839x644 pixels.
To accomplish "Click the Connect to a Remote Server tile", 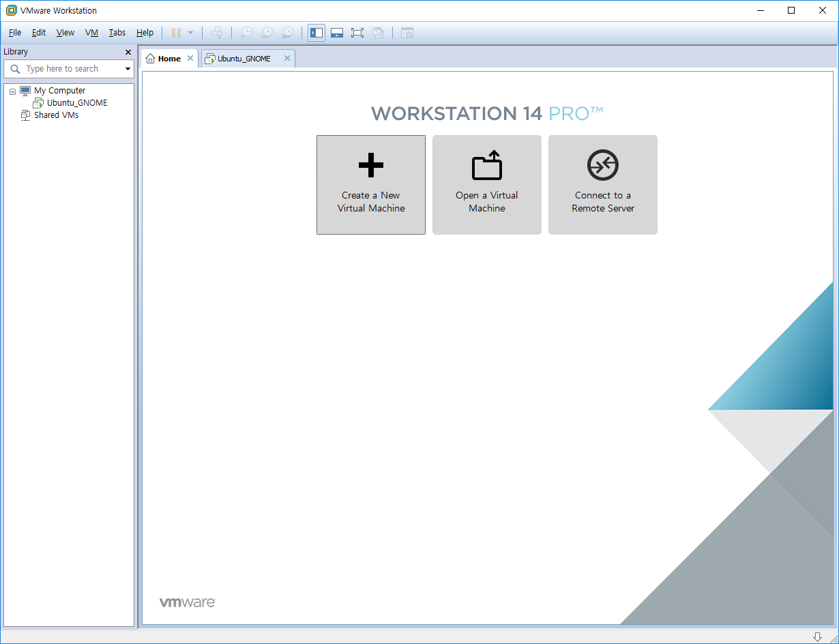I will point(603,185).
